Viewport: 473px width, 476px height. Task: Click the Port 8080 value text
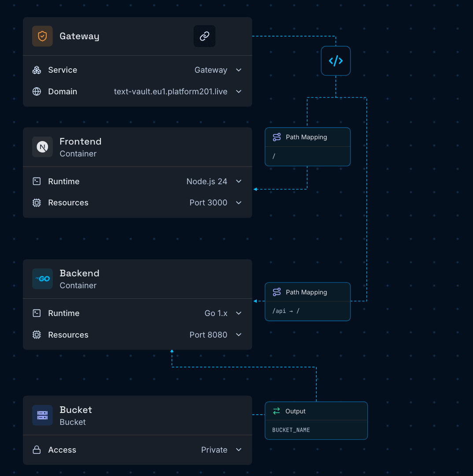tap(208, 335)
